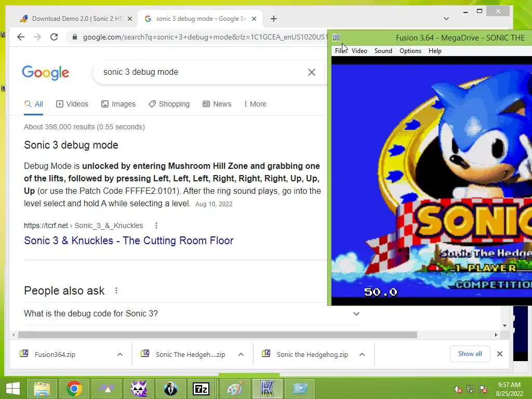The height and width of the screenshot is (399, 532).
Task: Expand Chrome's tab search chevron
Action: [446, 19]
